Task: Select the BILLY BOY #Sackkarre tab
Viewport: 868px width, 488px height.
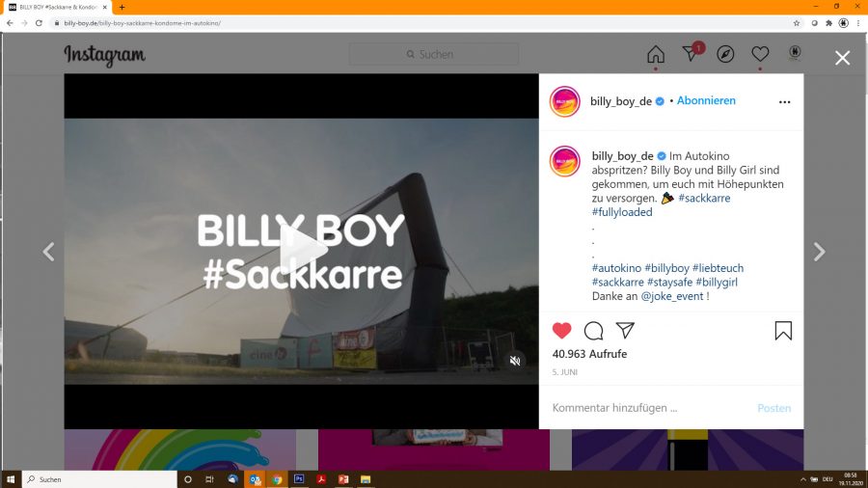Action: 58,7
